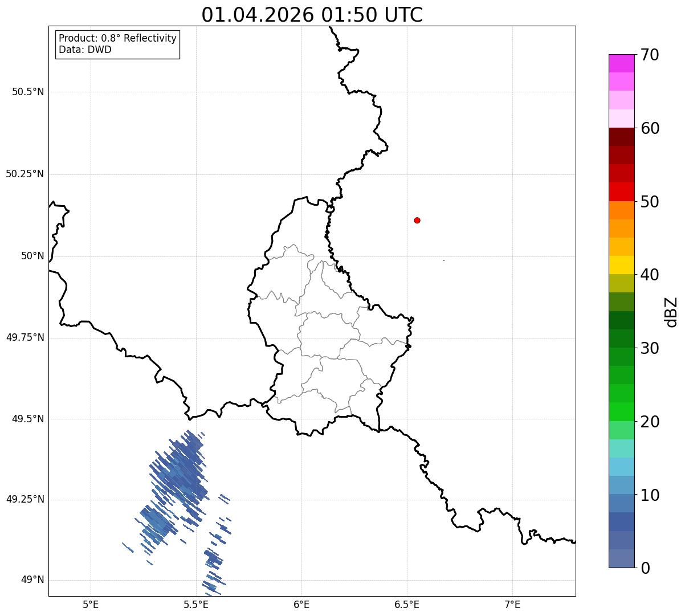Click the colorbar value '30'
685x616 pixels.
(x=650, y=348)
